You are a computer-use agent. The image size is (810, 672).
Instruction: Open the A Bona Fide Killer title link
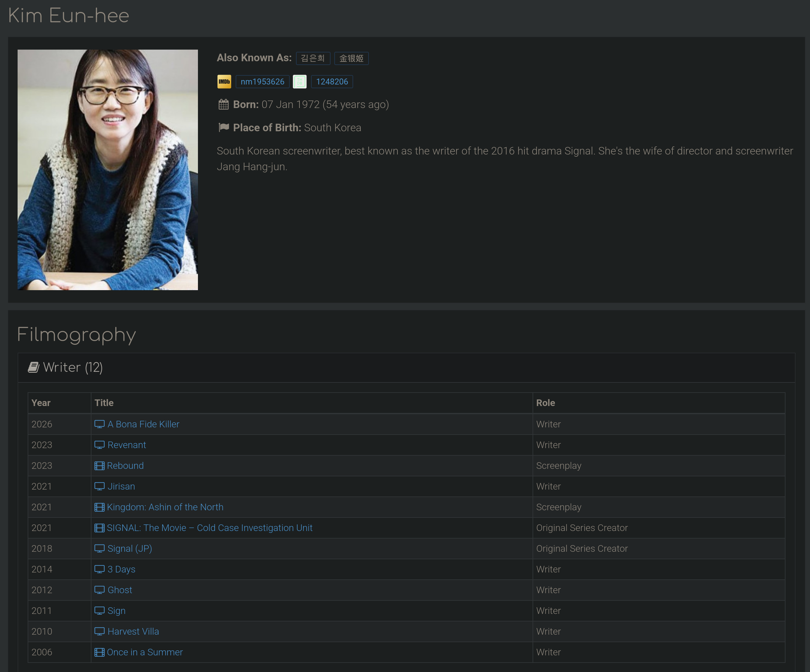[x=144, y=424]
